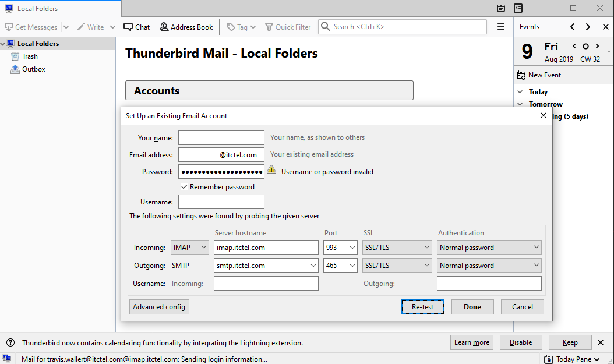
Task: Click the Re-test button
Action: 422,307
